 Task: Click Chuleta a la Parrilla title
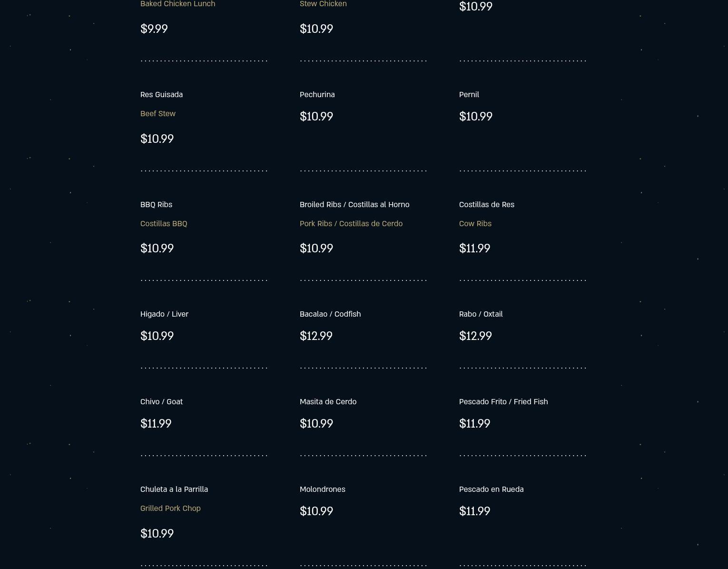pos(174,489)
